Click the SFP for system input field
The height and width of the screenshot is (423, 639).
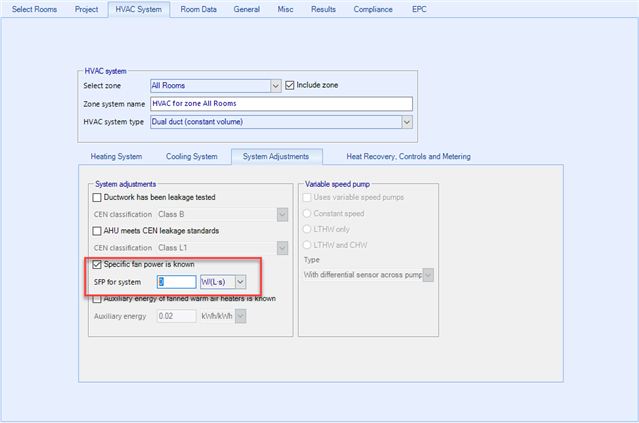click(x=176, y=282)
